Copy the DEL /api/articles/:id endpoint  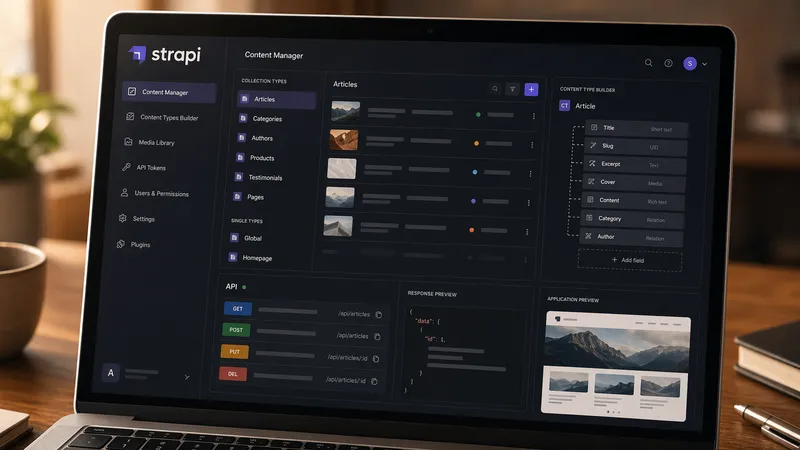[x=374, y=381]
